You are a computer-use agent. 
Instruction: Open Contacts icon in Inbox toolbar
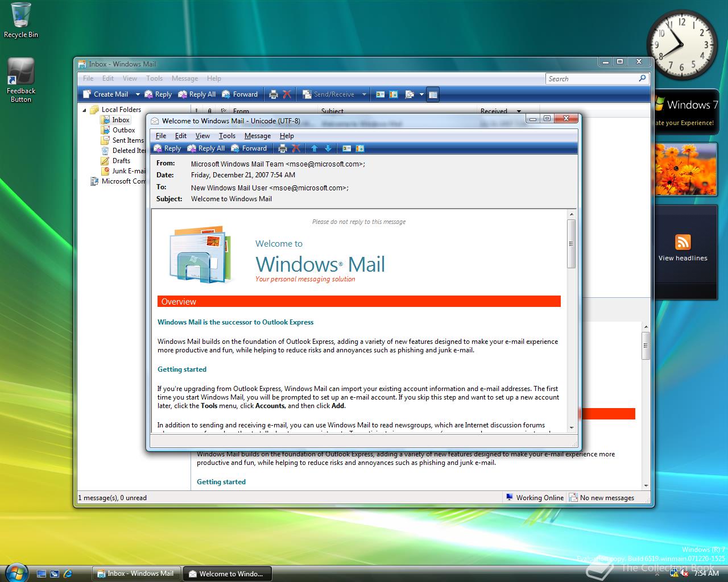380,94
